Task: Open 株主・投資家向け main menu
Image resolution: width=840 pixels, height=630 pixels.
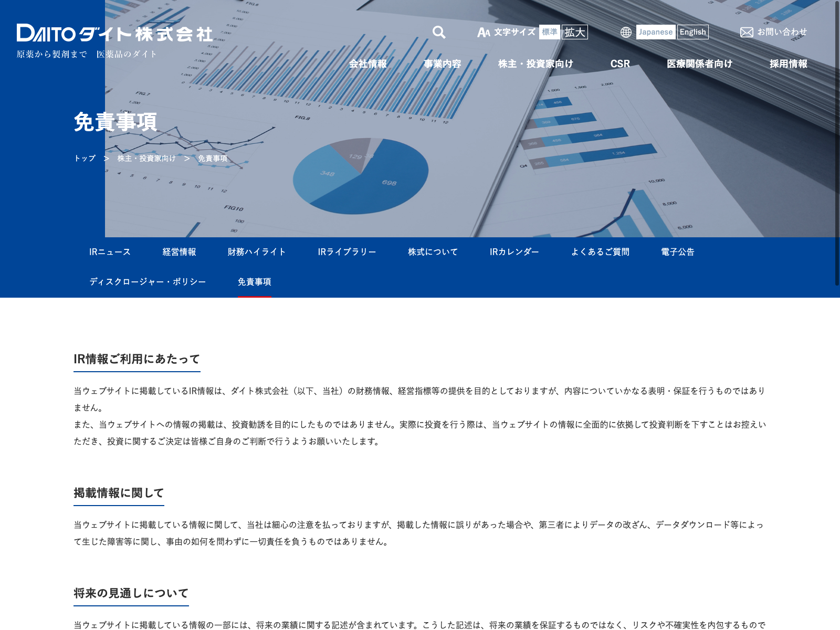Action: (x=535, y=64)
